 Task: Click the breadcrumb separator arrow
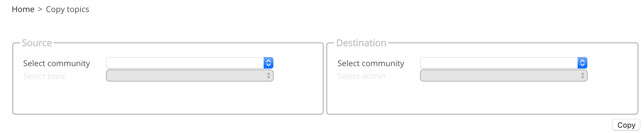40,9
